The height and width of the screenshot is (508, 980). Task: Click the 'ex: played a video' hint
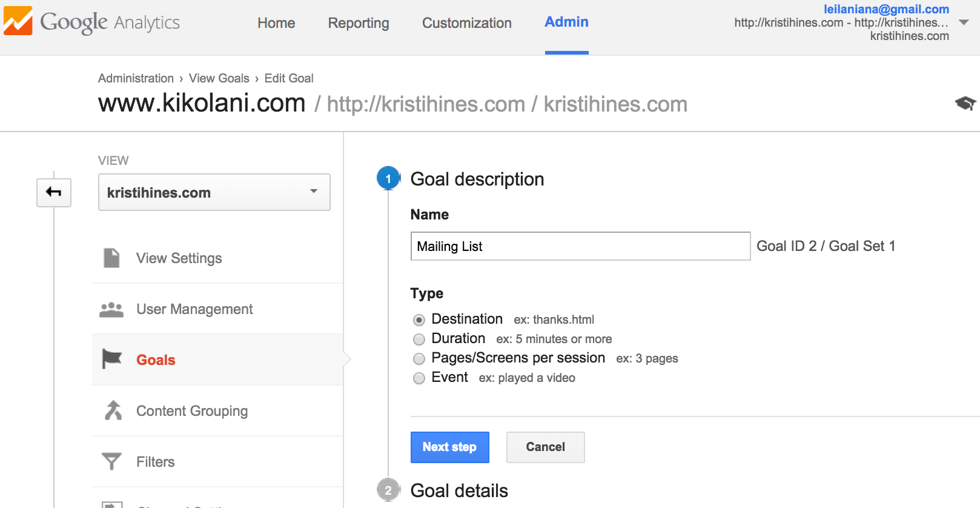tap(527, 378)
